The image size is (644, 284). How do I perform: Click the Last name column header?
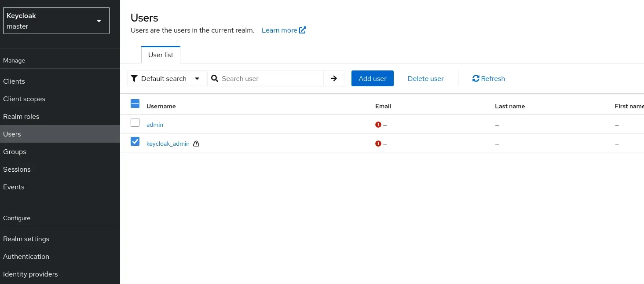tap(510, 106)
